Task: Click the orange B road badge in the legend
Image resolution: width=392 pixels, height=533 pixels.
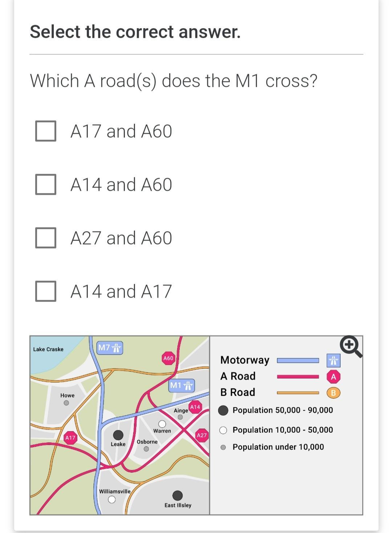Action: pyautogui.click(x=334, y=393)
